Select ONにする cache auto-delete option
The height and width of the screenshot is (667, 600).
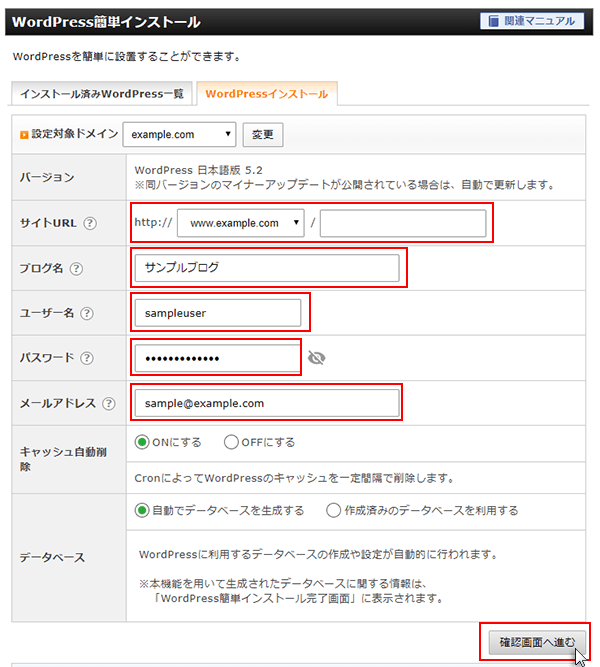(x=143, y=442)
